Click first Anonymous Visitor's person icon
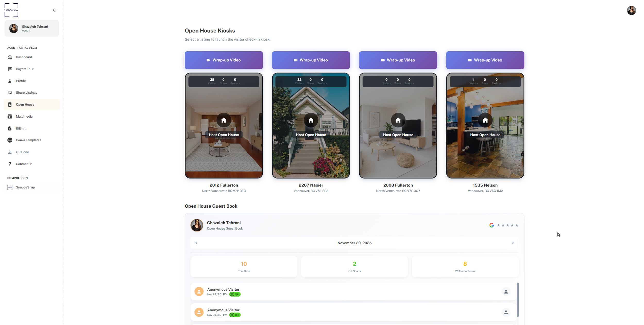 click(506, 291)
